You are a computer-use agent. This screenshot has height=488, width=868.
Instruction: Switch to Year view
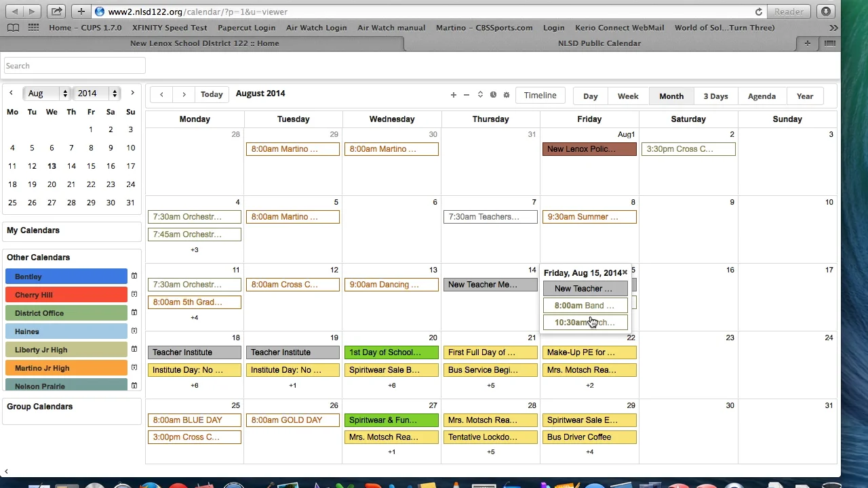coord(805,96)
